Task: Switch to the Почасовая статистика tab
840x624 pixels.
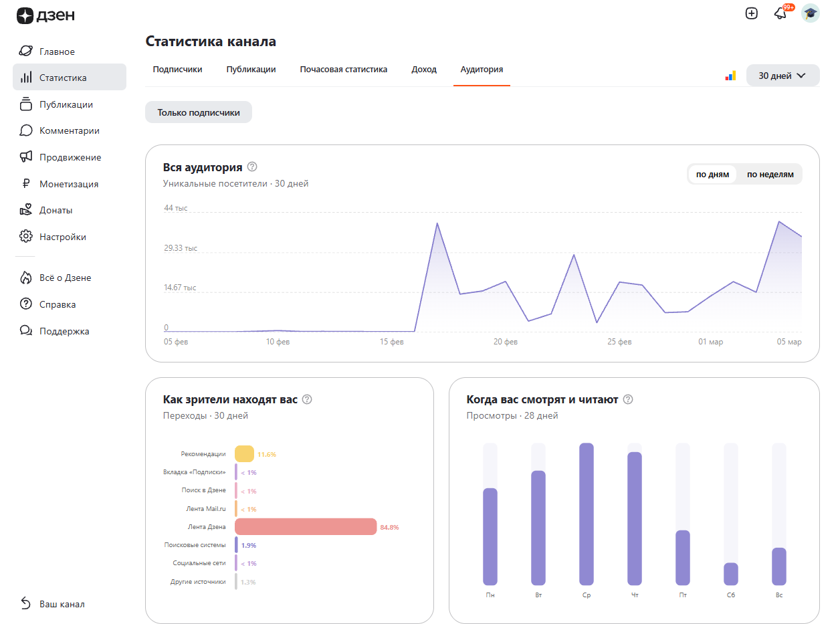Action: [x=343, y=70]
